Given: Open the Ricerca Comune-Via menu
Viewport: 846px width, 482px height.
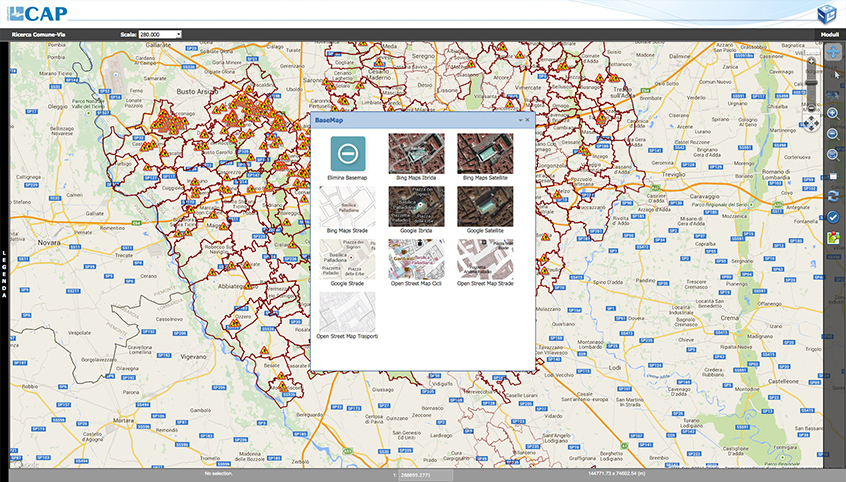Looking at the screenshot, I should point(38,35).
